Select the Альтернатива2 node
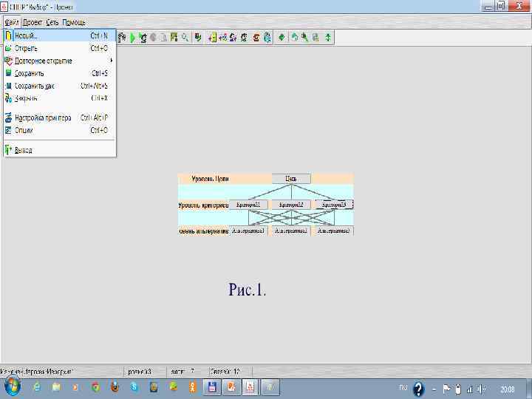Viewport: 532px width, 399px height. [x=291, y=231]
